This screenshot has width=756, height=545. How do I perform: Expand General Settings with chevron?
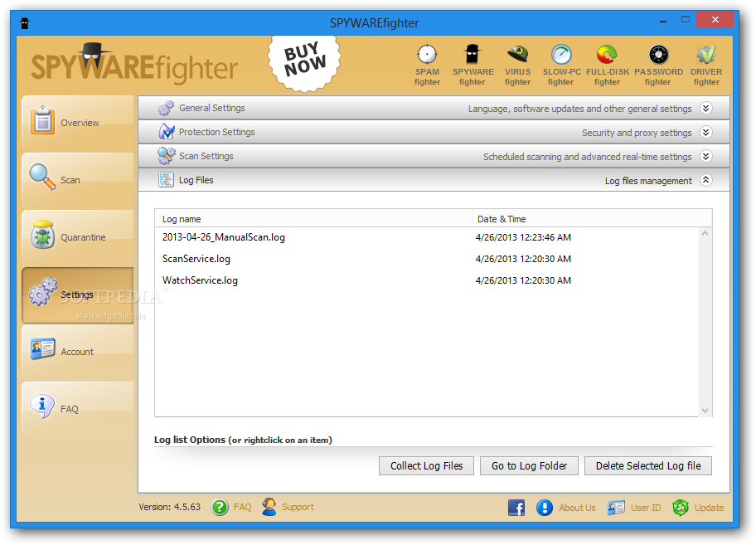tap(706, 108)
